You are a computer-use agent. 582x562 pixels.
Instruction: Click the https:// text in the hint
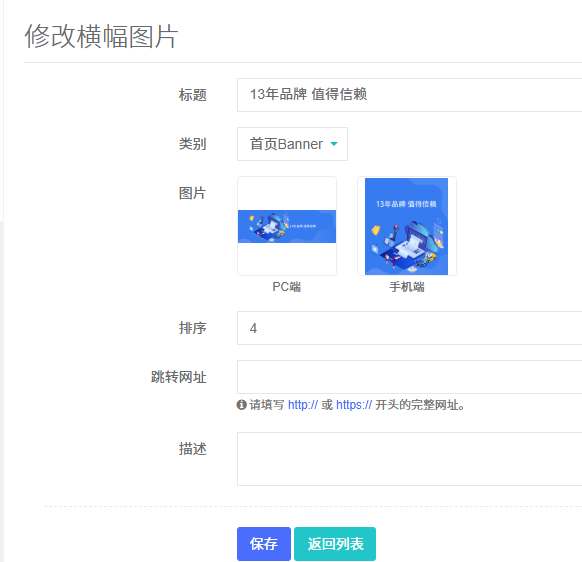tap(354, 405)
